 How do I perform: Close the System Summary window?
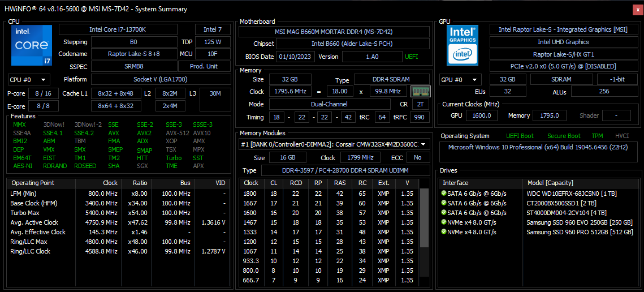tap(637, 9)
